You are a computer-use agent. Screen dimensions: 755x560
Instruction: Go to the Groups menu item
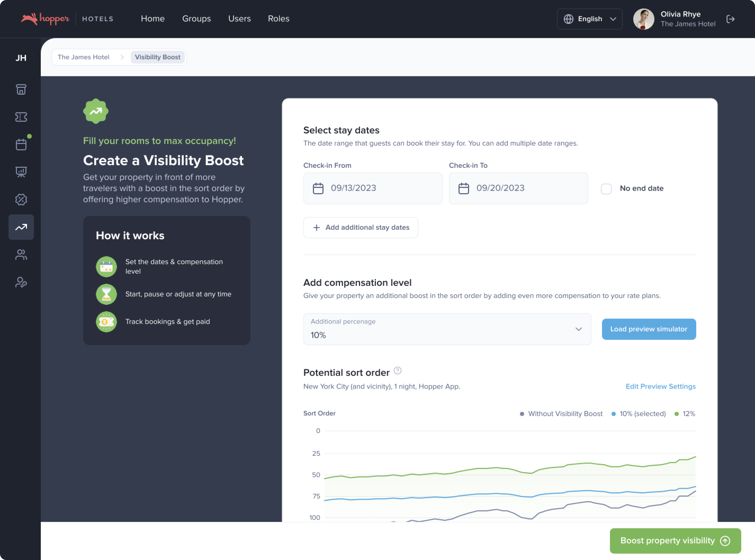coord(196,19)
